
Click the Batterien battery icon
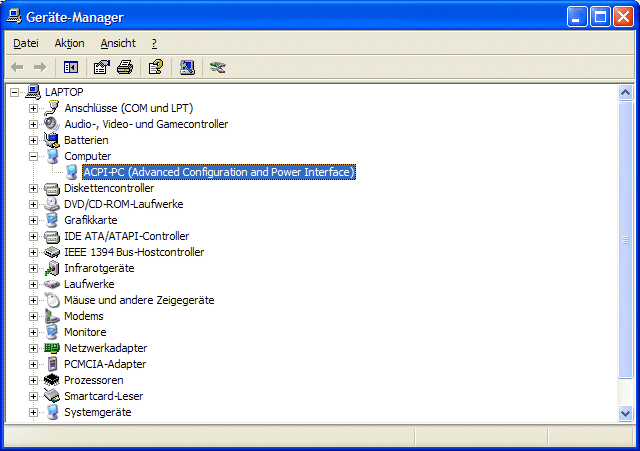52,140
